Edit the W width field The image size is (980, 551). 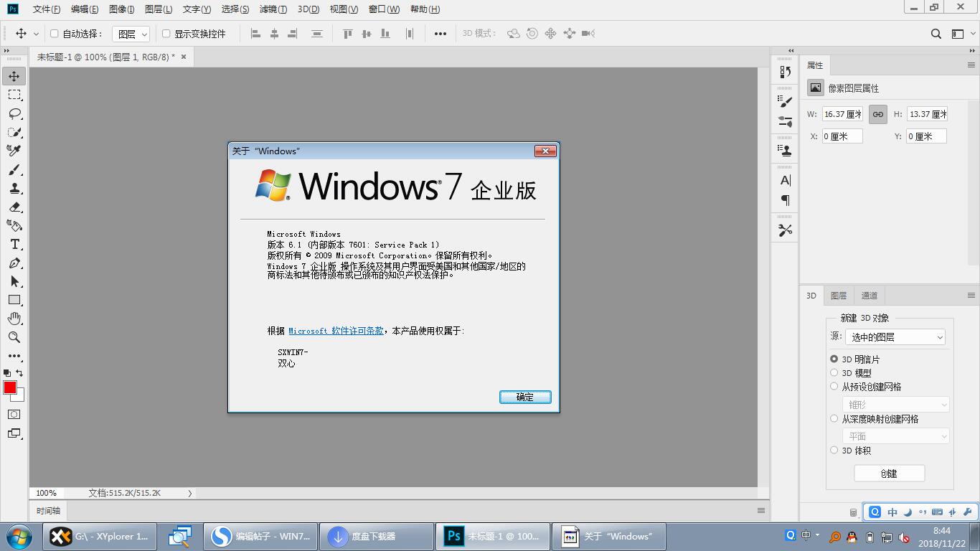point(842,114)
